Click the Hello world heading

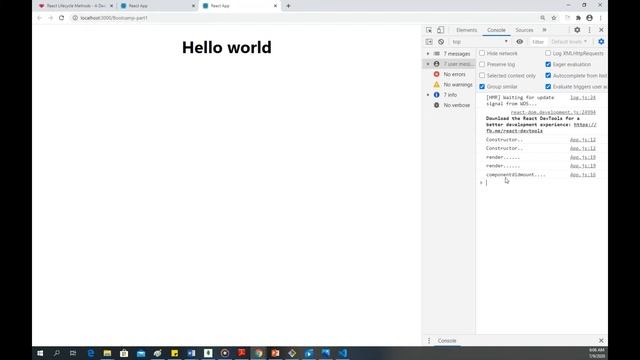(x=227, y=47)
